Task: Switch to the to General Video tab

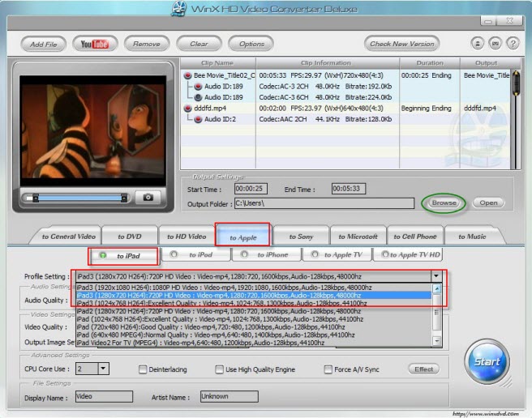Action: 68,237
